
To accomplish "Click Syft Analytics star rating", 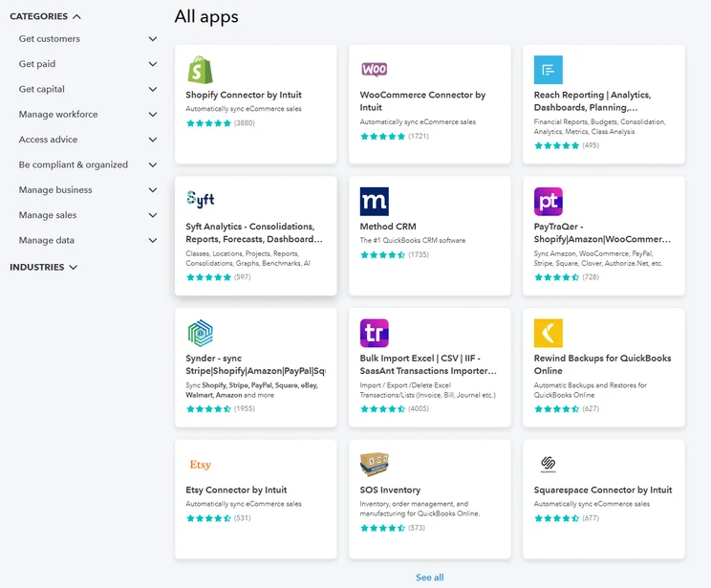I will pos(208,277).
